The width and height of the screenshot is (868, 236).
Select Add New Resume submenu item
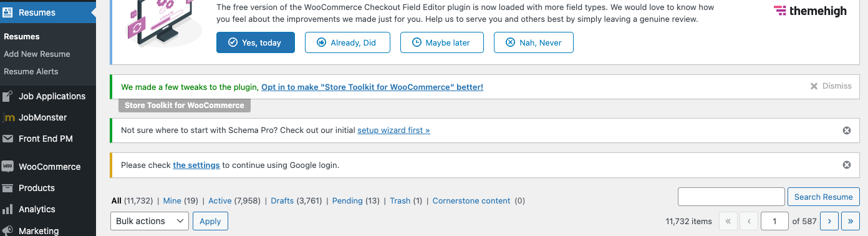[x=37, y=54]
